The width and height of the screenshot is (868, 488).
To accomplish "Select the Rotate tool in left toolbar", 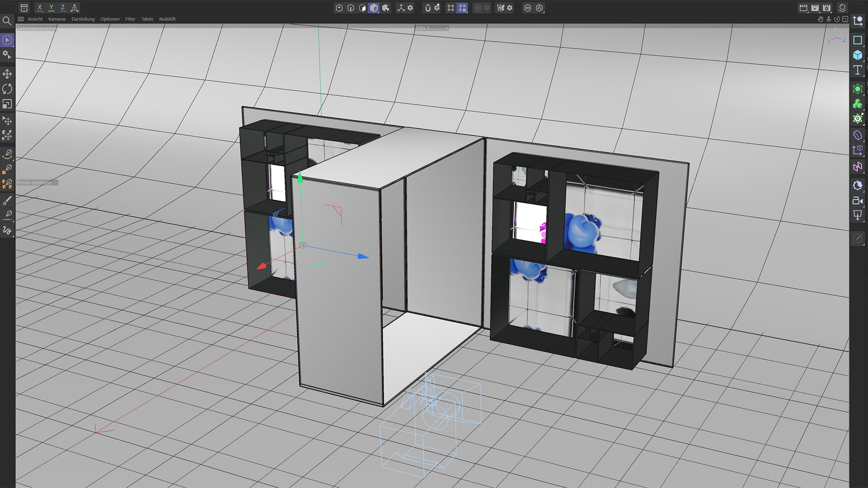I will coord(7,89).
